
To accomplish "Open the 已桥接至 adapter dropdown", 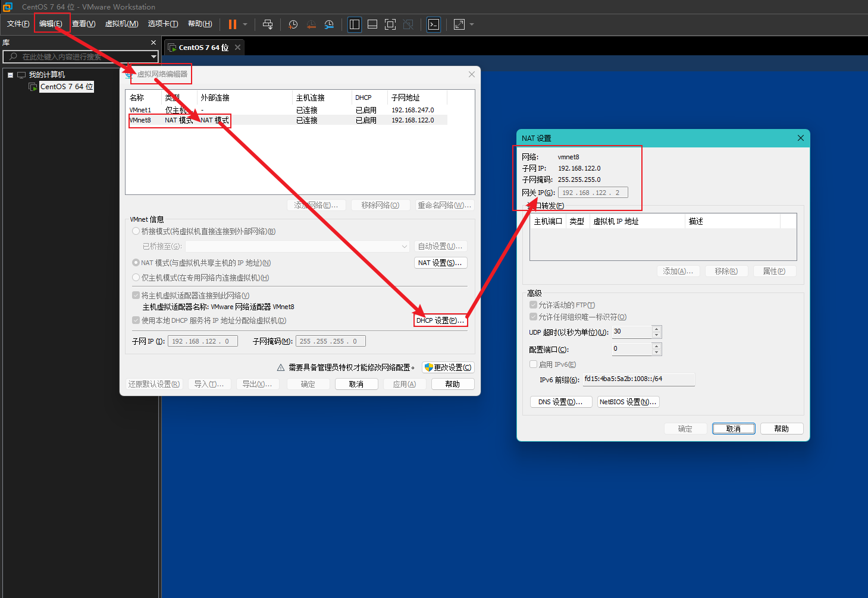I will (297, 246).
